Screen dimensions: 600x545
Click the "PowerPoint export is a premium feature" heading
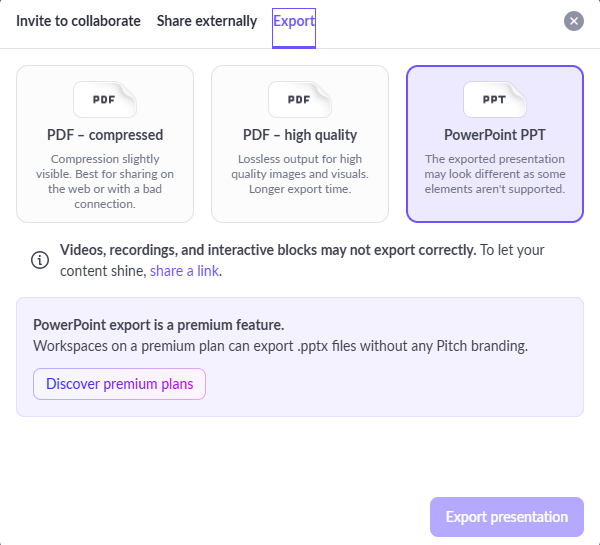click(x=159, y=325)
